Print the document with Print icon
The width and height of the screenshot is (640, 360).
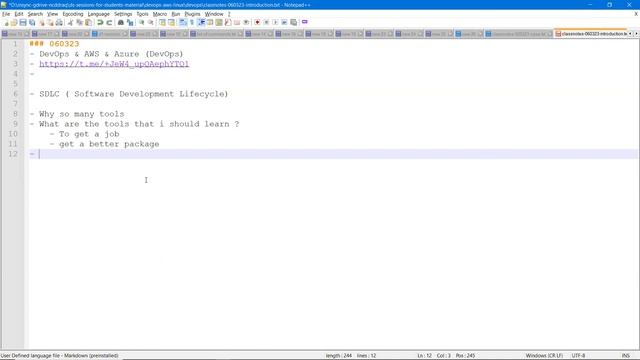(x=59, y=22)
